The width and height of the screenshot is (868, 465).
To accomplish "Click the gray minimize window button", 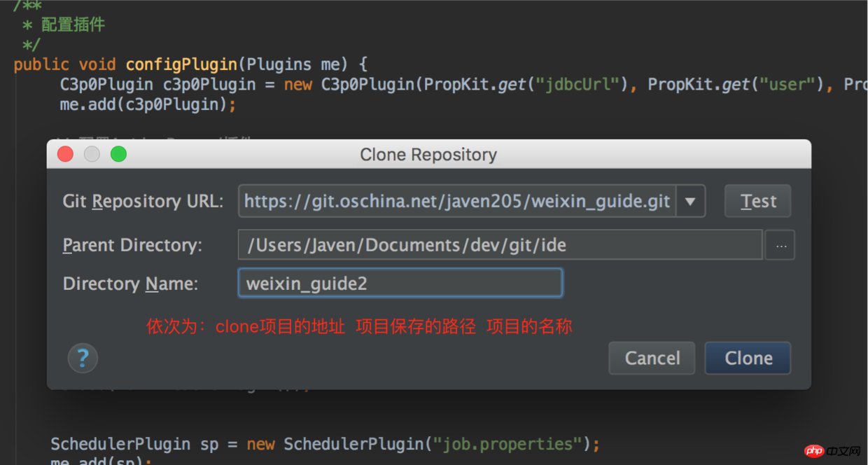I will [x=92, y=154].
